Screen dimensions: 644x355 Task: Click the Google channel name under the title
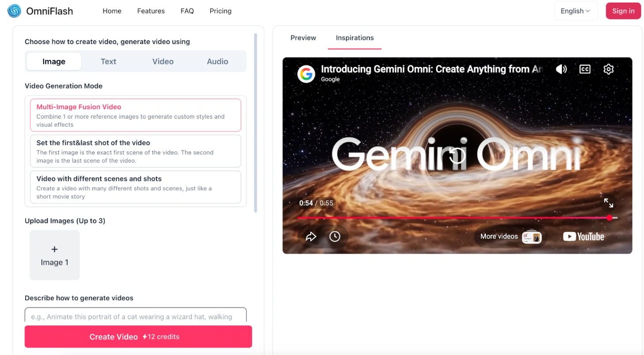click(330, 79)
